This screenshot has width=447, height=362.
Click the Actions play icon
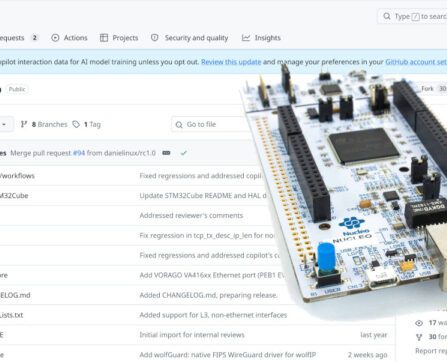point(55,38)
